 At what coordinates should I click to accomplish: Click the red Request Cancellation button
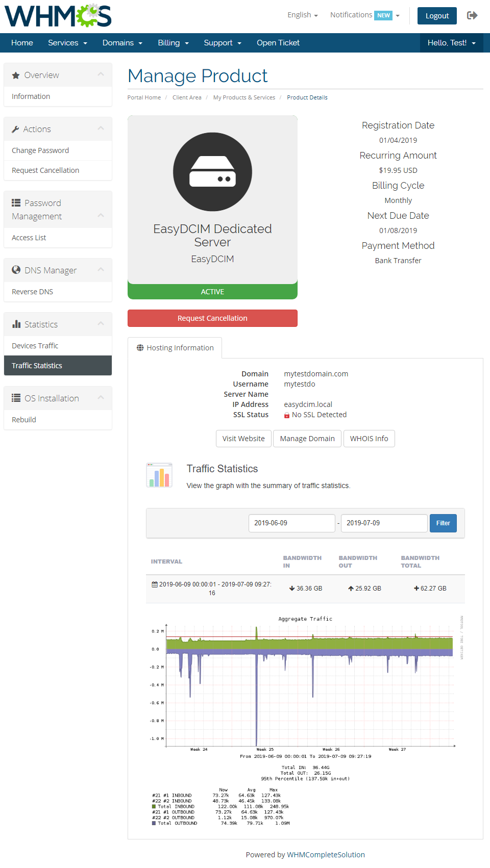pyautogui.click(x=212, y=318)
